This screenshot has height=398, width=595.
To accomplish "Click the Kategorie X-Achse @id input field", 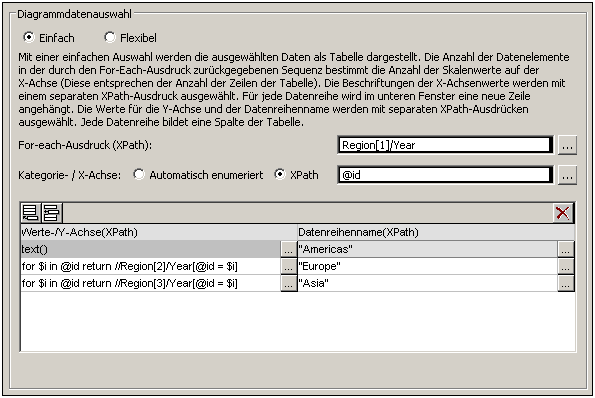I will click(x=445, y=175).
